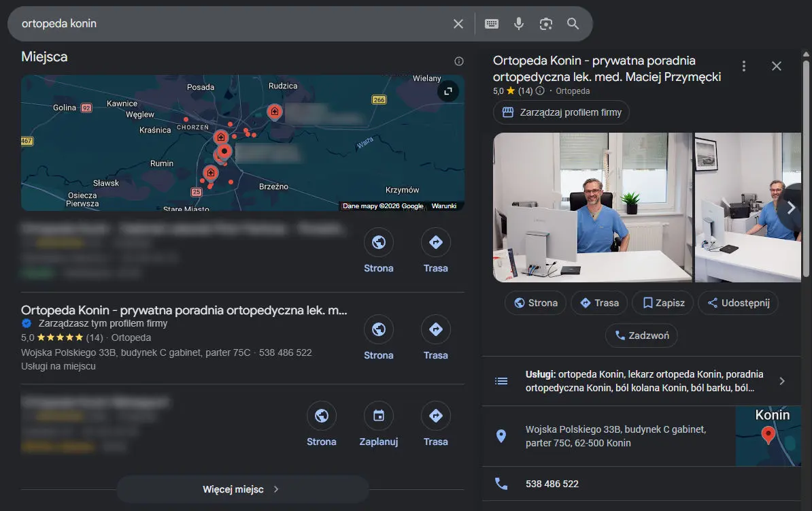Click the (14) reviews count in panel
This screenshot has width=812, height=511.
point(525,91)
